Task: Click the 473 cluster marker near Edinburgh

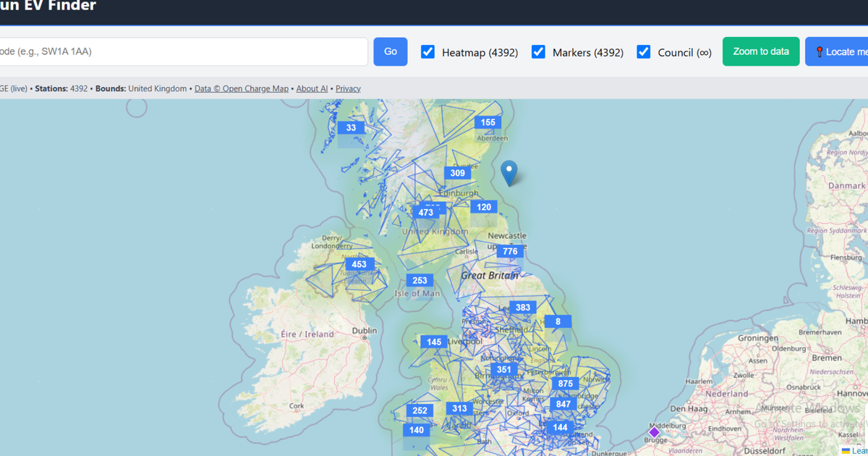Action: [426, 212]
